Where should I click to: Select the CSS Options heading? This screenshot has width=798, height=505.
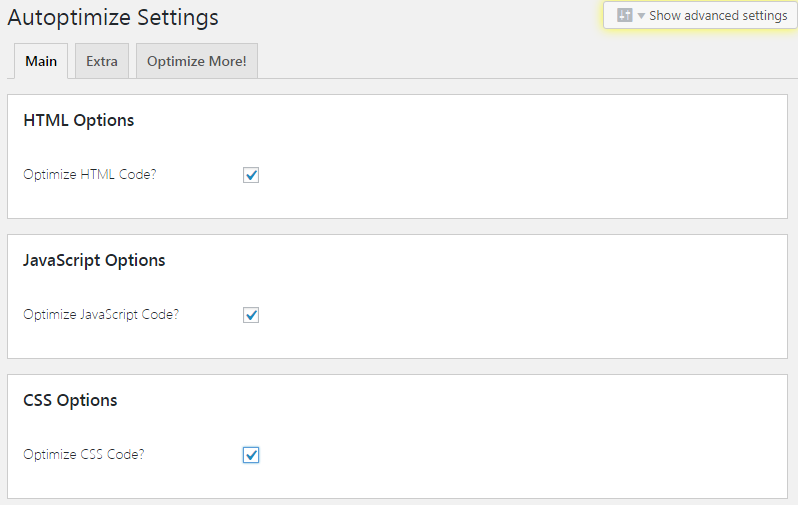coord(70,400)
